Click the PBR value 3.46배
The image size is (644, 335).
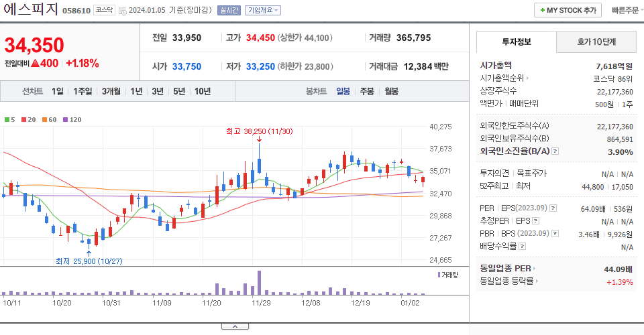coord(589,234)
